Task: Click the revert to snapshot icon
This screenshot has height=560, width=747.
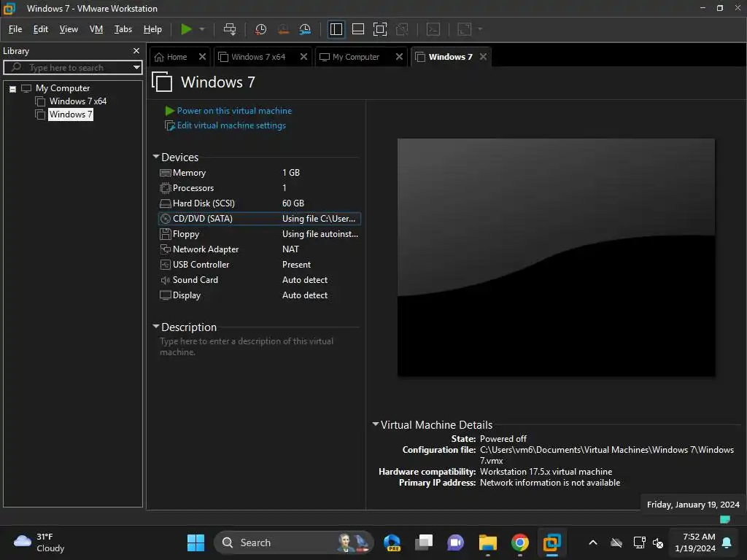Action: tap(283, 29)
